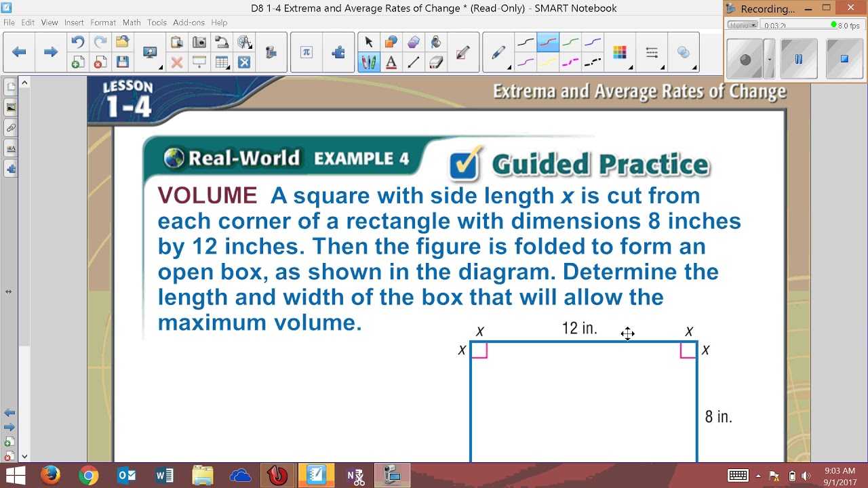This screenshot has height=488, width=868.
Task: Open the SMART Recorder camcorder icon
Action: [x=271, y=52]
